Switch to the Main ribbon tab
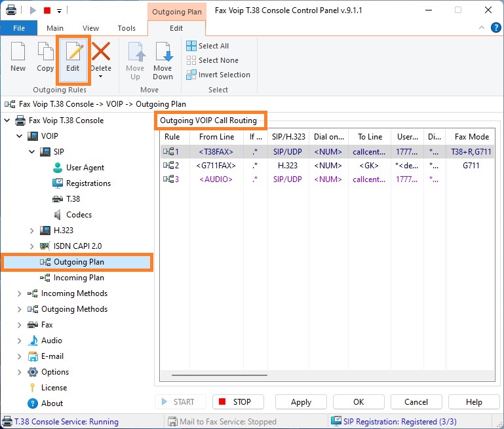Viewport: 504px width, 429px height. 55,28
